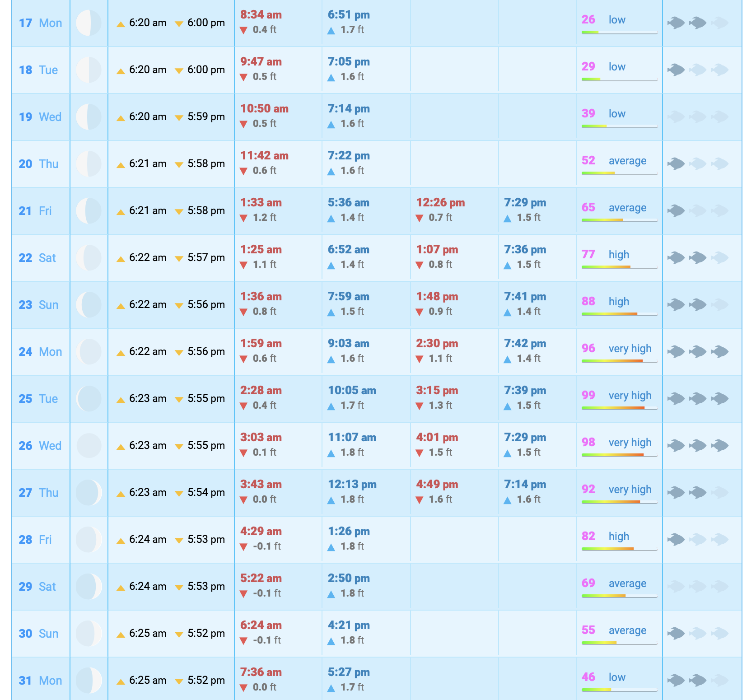Click the sunrise arrow icon on Fri 21

pyautogui.click(x=121, y=212)
